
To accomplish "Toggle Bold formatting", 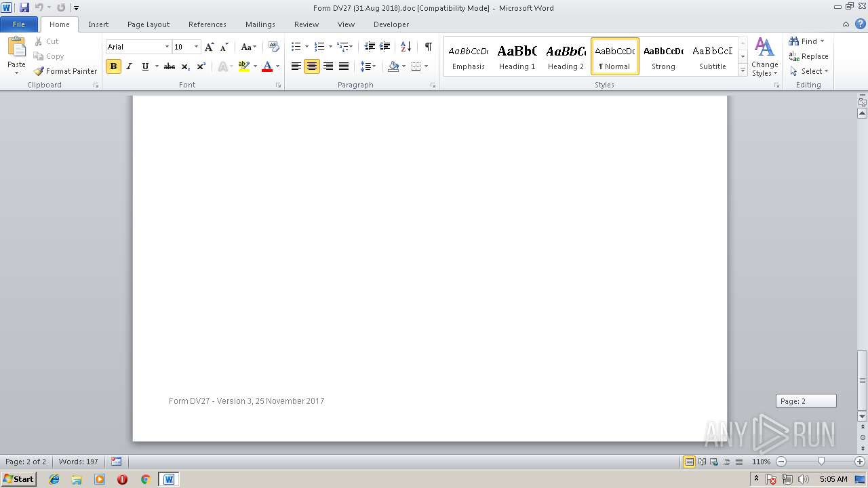I will [113, 66].
